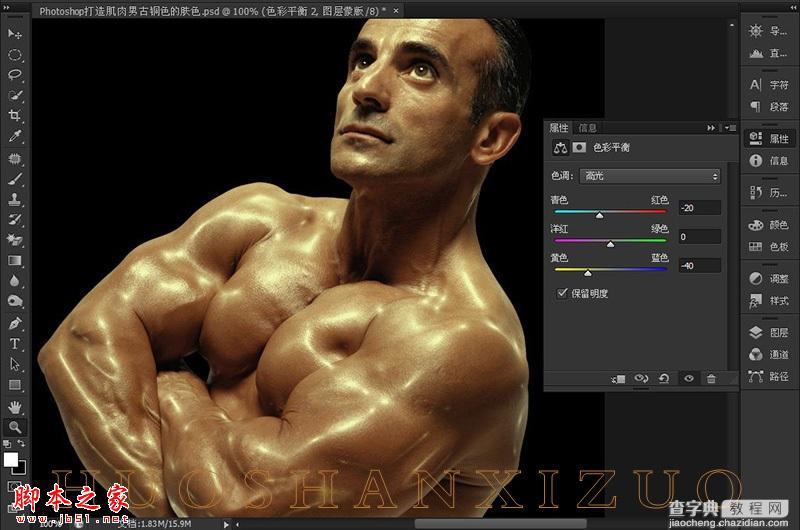800x530 pixels.
Task: Click the magenta-green value field 0
Action: [x=699, y=237]
